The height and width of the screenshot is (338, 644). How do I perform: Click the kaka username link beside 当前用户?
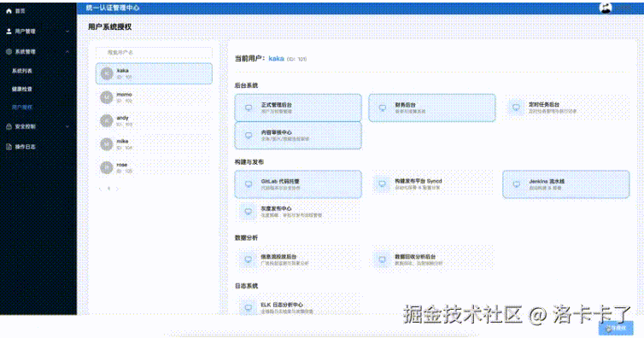click(x=276, y=59)
